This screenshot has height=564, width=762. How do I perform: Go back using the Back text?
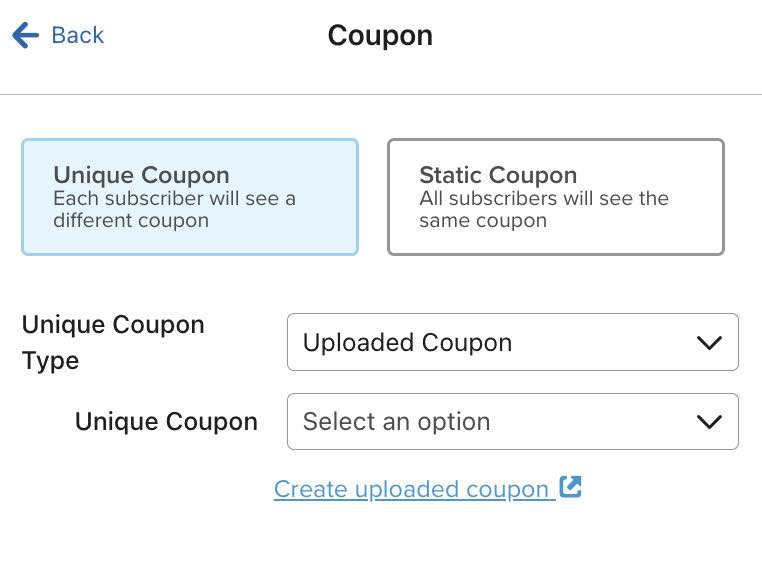pyautogui.click(x=77, y=36)
